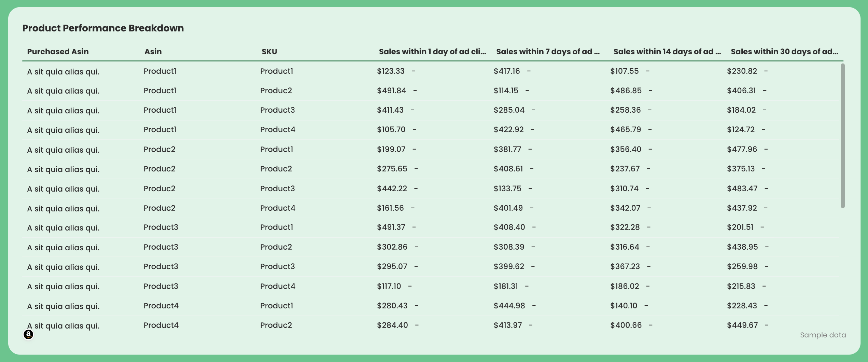This screenshot has width=868, height=362.
Task: Select the "Sales within 1 day of ad click" header
Action: pos(432,52)
